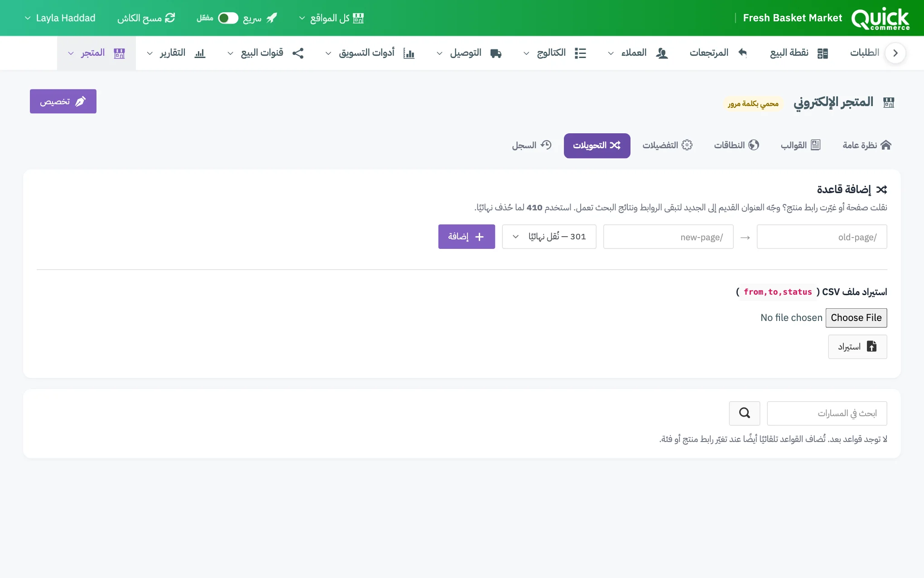This screenshot has height=578, width=924.
Task: Click the shop icon for المتجر menu
Action: coord(119,53)
